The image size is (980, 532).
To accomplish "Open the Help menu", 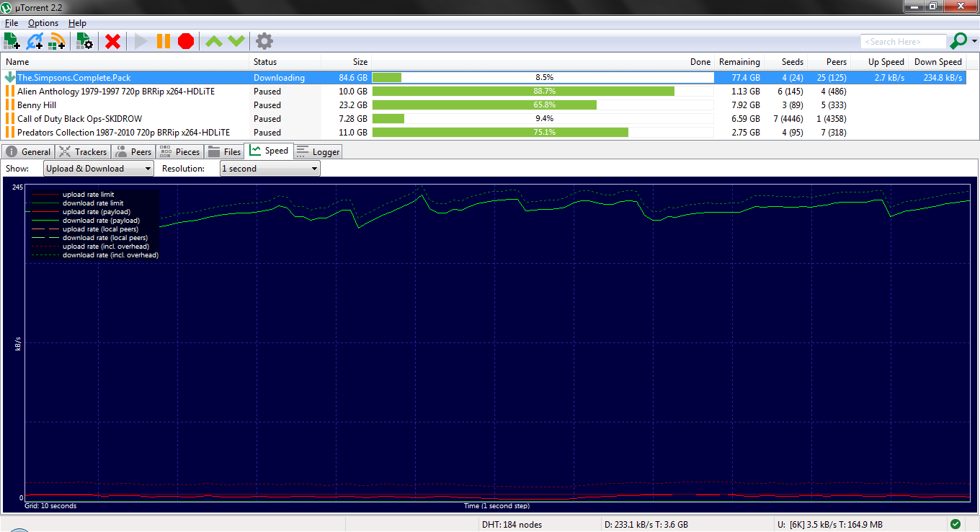I will point(77,23).
